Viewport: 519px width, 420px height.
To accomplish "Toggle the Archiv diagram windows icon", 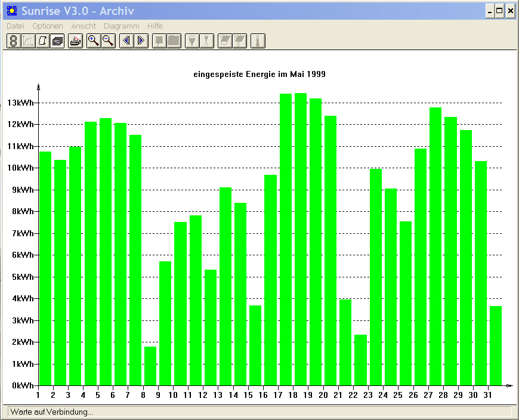I will tap(57, 41).
